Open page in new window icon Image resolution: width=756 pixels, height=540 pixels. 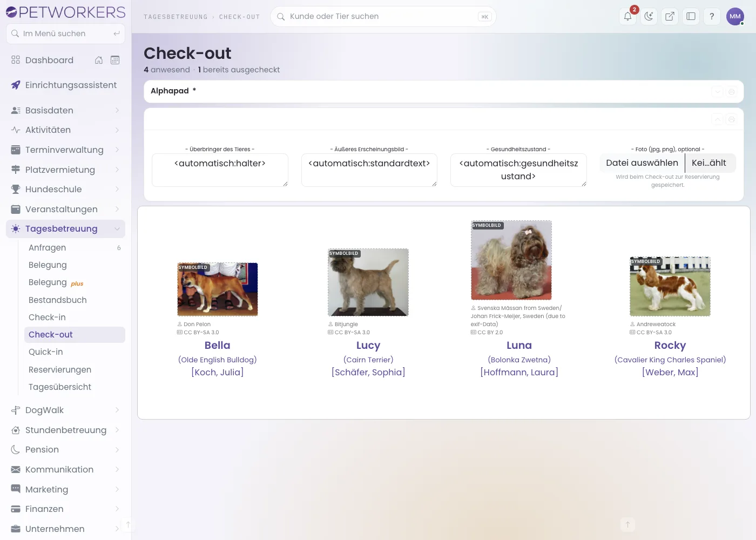click(670, 16)
